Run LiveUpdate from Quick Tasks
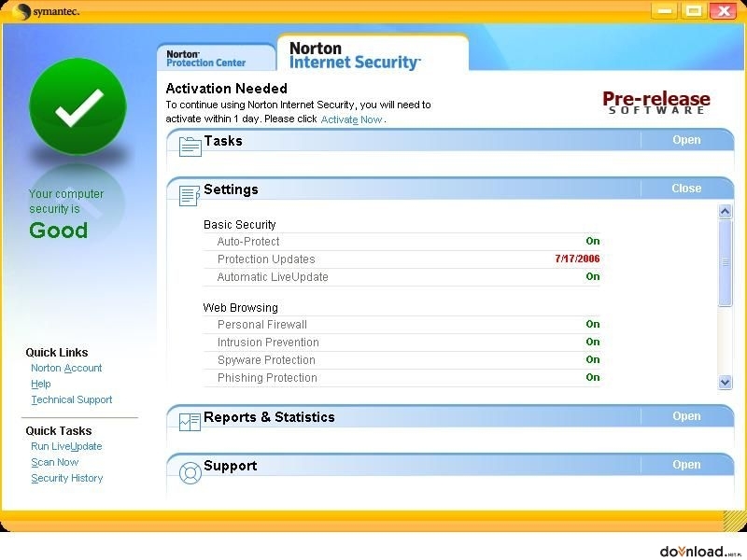The image size is (747, 560). point(66,447)
